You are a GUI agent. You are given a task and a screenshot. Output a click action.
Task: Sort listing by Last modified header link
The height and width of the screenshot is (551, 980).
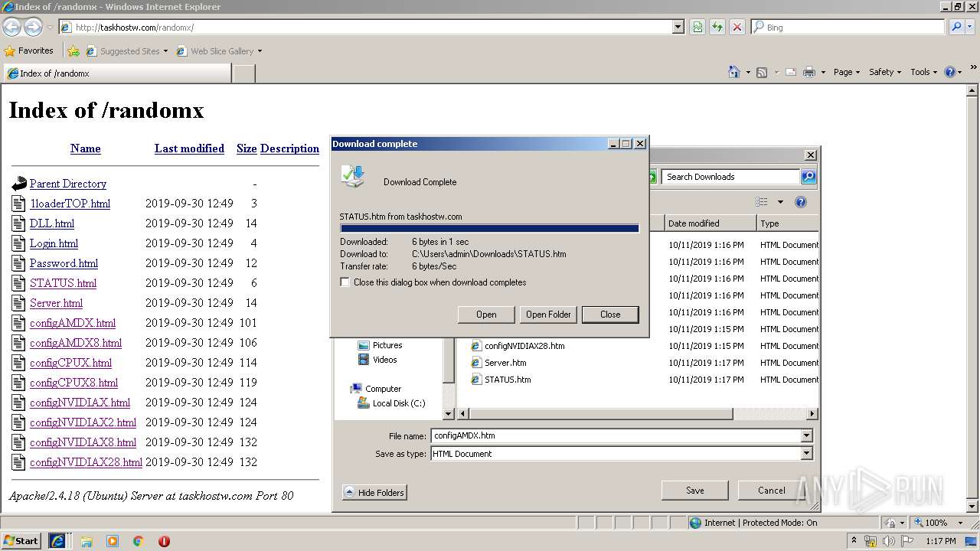coord(189,148)
